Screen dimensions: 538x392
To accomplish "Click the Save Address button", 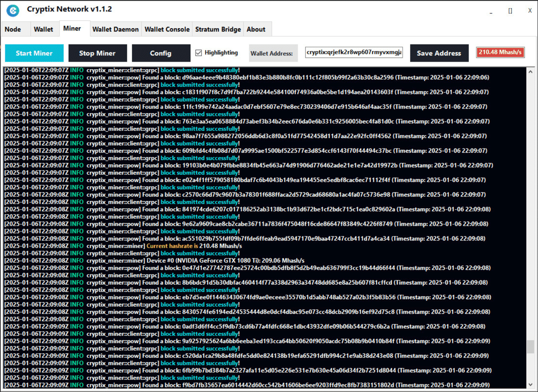I will click(439, 53).
